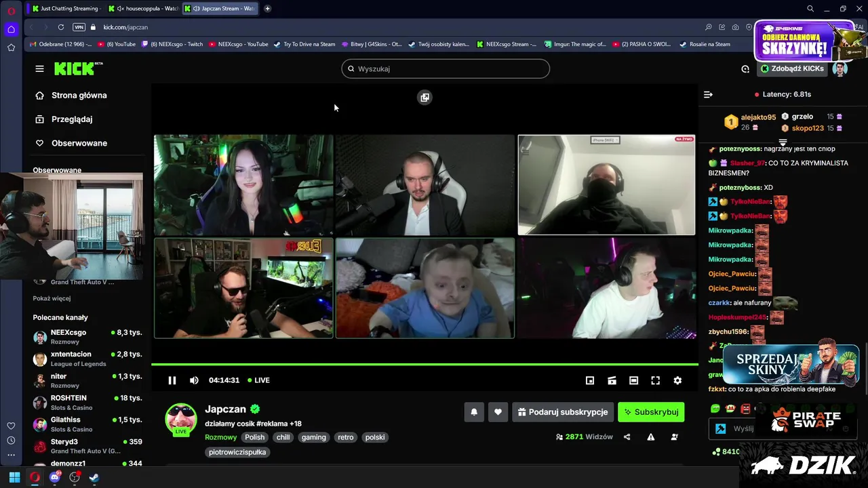Click Zdobądź KICKs button
Screen dimensions: 868x488
click(x=792, y=68)
